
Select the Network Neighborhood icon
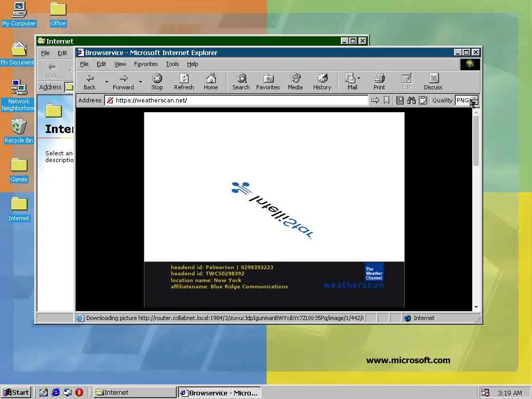tap(18, 96)
